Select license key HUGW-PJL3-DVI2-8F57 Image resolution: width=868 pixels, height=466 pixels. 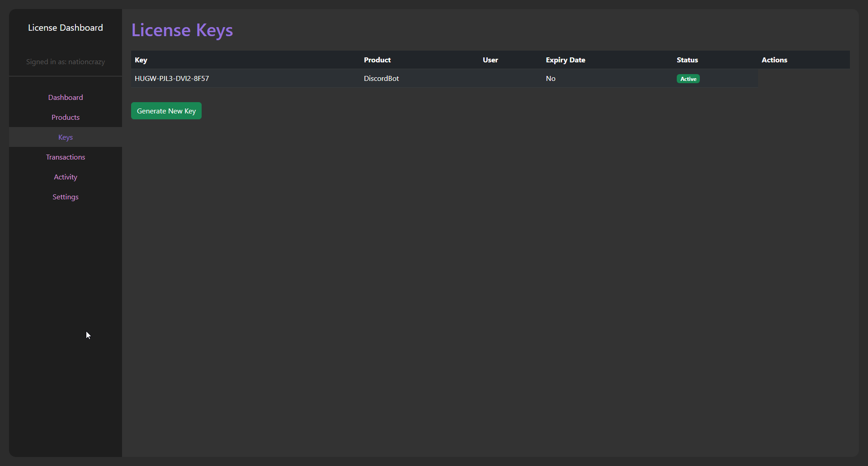pos(172,79)
